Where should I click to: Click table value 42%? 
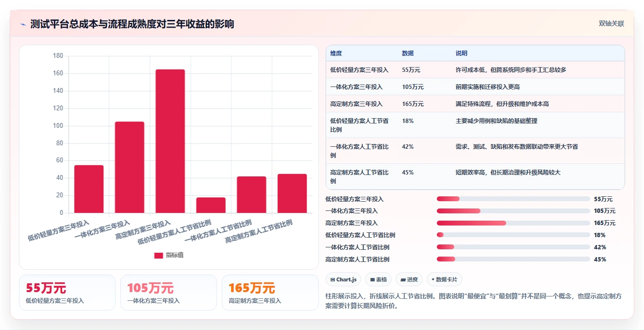tap(408, 147)
